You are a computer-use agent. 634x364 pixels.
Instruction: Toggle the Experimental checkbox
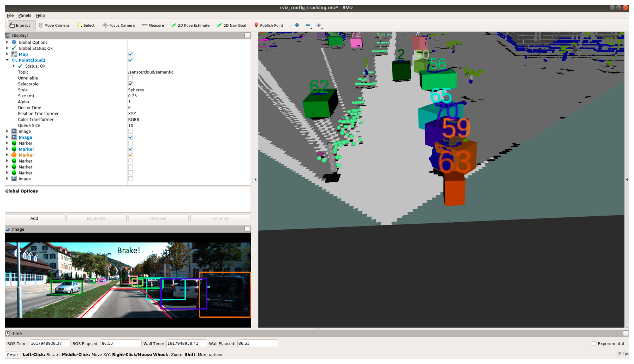click(x=594, y=344)
